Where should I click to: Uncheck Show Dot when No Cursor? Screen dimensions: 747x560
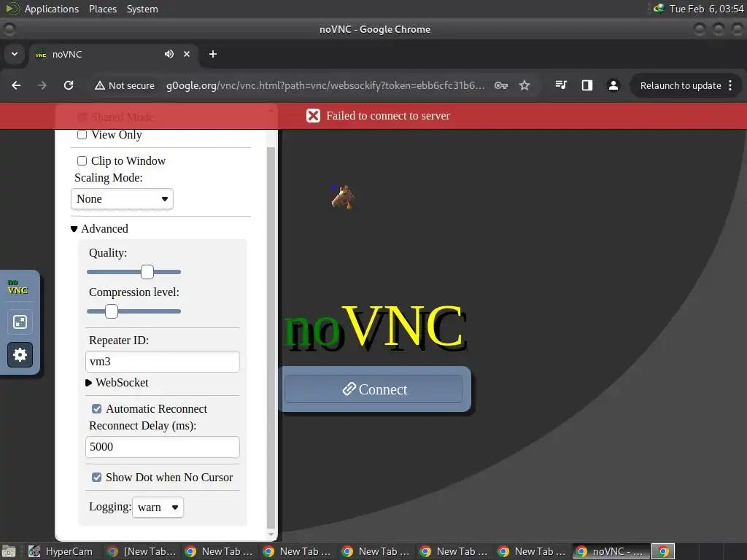point(97,477)
